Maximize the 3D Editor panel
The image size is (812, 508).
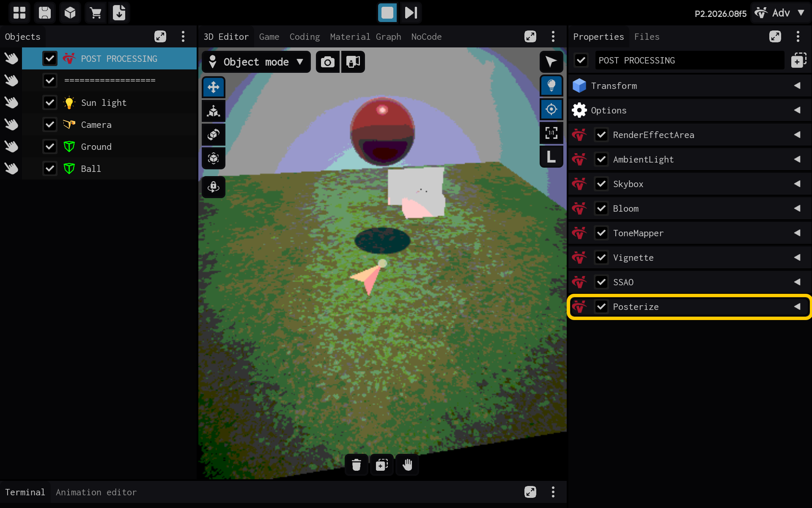click(530, 36)
